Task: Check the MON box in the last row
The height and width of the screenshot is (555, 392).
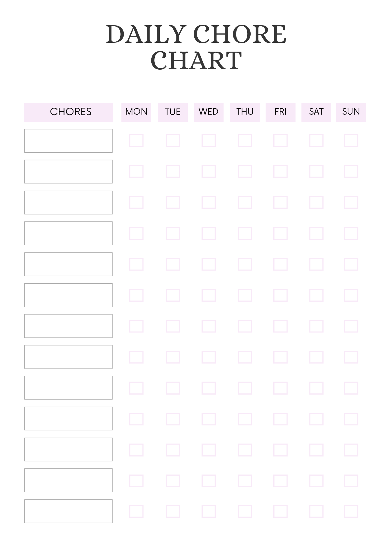Action: [136, 511]
